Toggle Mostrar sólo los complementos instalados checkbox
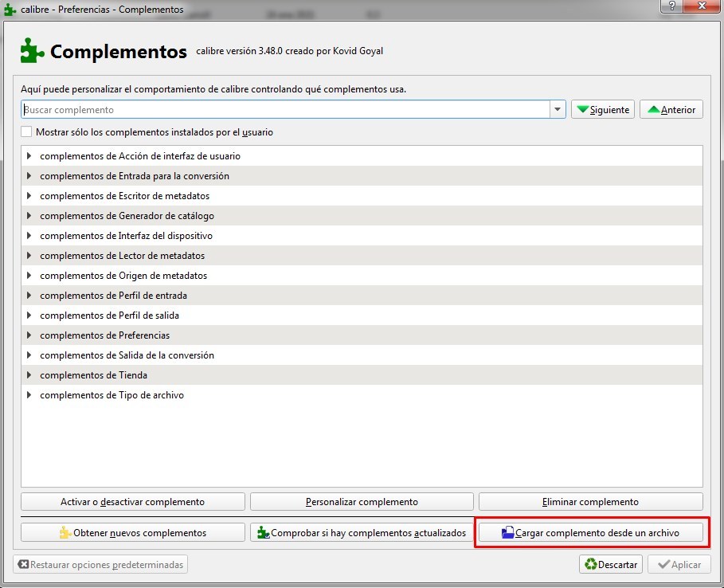The height and width of the screenshot is (588, 724). pos(27,132)
